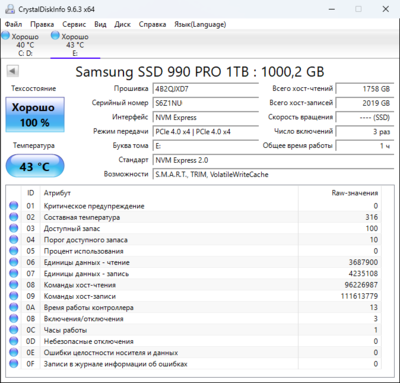Select raw value 10 for Порог доступного запаса

tap(374, 240)
